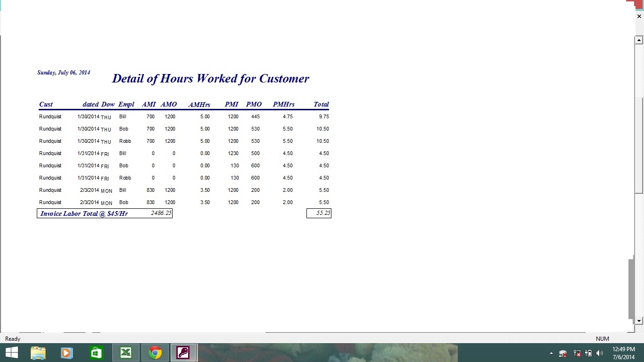Click the 500 PMO value
The width and height of the screenshot is (644, 362).
coord(256,153)
